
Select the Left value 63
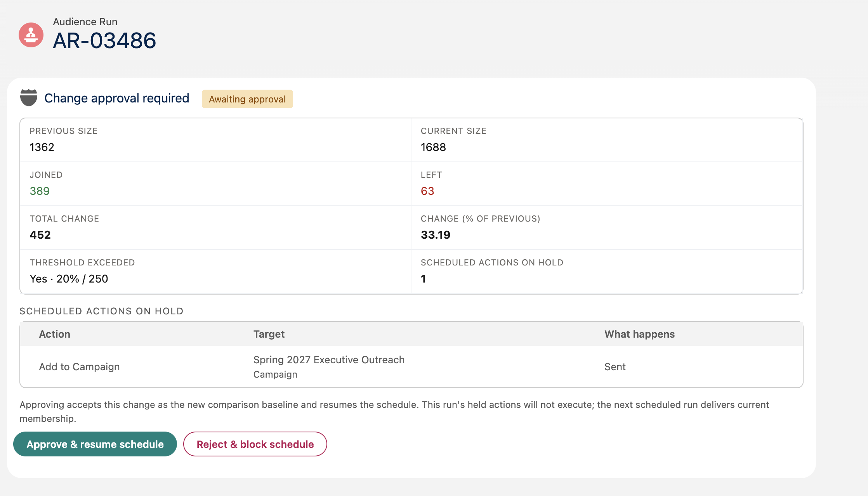[x=427, y=191]
